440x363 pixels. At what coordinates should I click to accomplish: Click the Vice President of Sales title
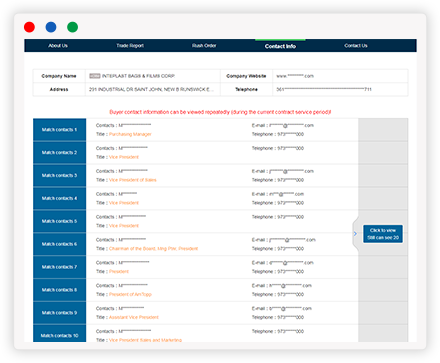tap(133, 180)
